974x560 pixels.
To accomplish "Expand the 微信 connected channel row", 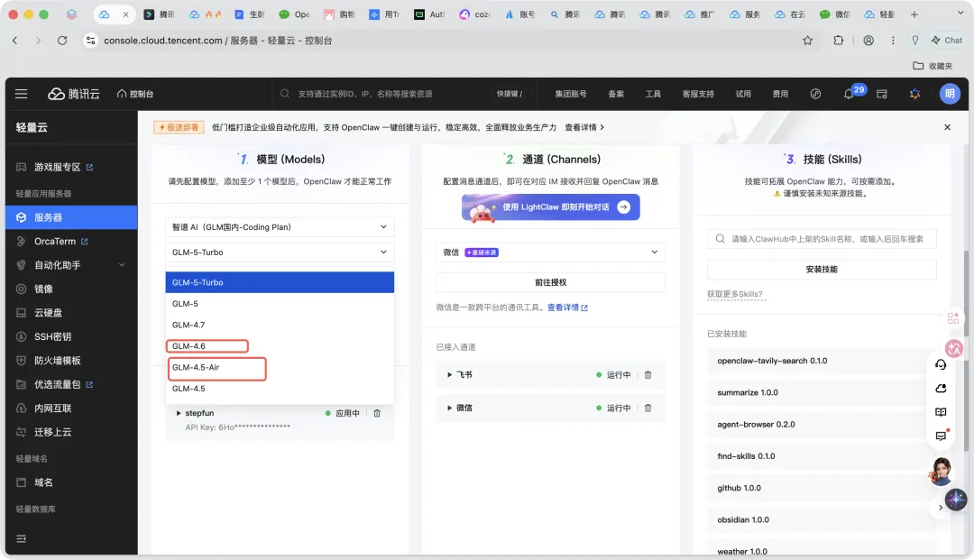I will [449, 408].
